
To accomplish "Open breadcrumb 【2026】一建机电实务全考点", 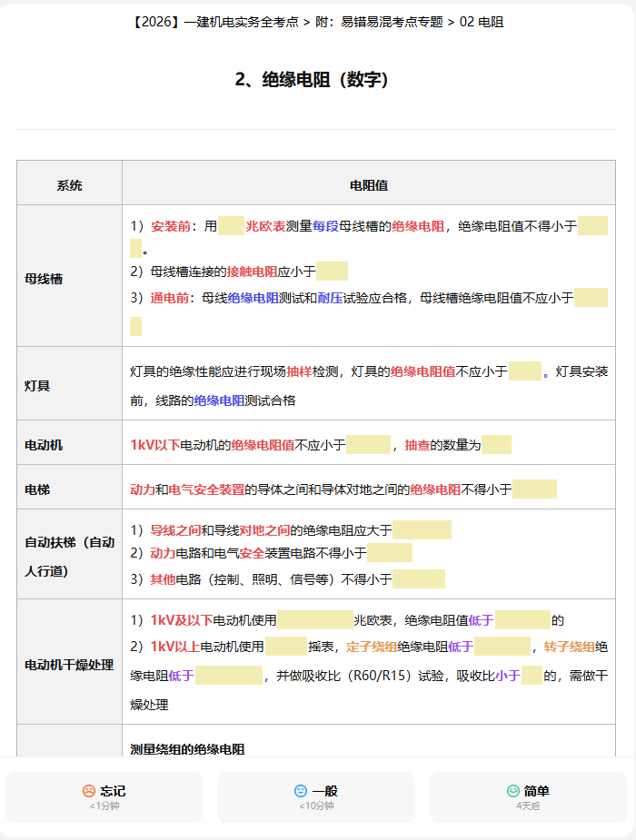I will 215,22.
